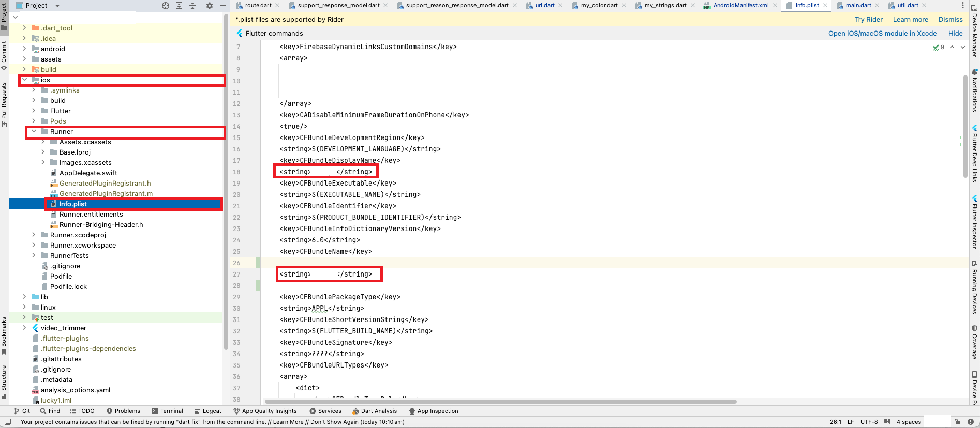Image resolution: width=980 pixels, height=428 pixels.
Task: Click Open iOS/macOS module in Xcode link
Action: (882, 33)
